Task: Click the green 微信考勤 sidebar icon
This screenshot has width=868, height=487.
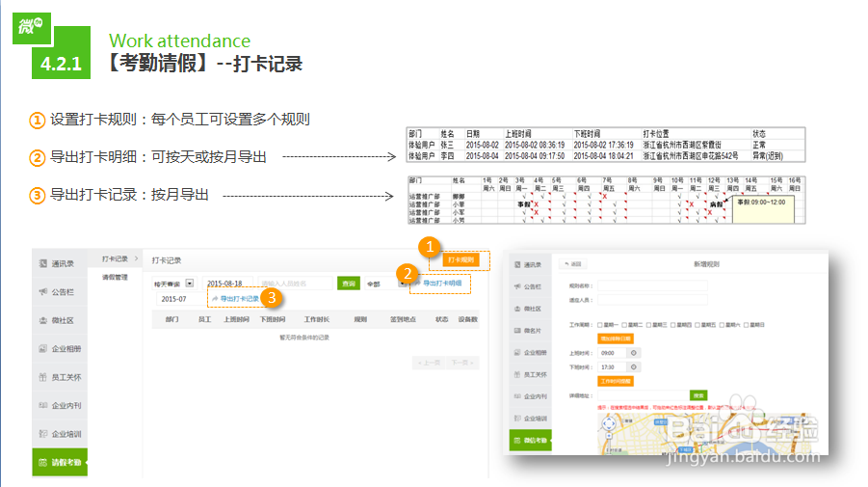Action: click(x=517, y=441)
